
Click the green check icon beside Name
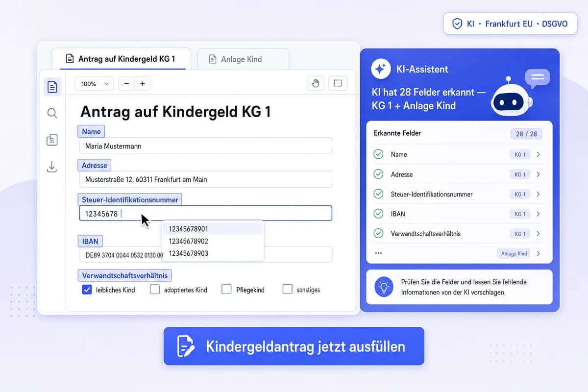click(x=378, y=154)
